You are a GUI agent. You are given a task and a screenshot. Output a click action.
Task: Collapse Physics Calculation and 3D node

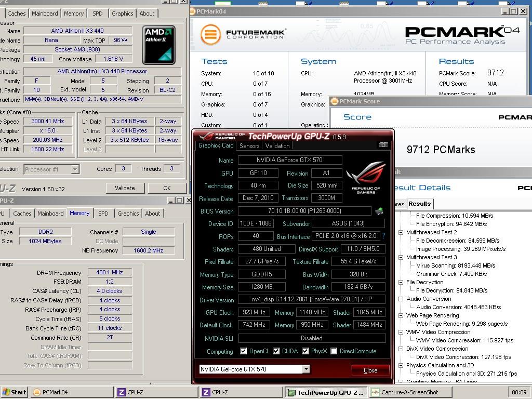click(x=401, y=365)
